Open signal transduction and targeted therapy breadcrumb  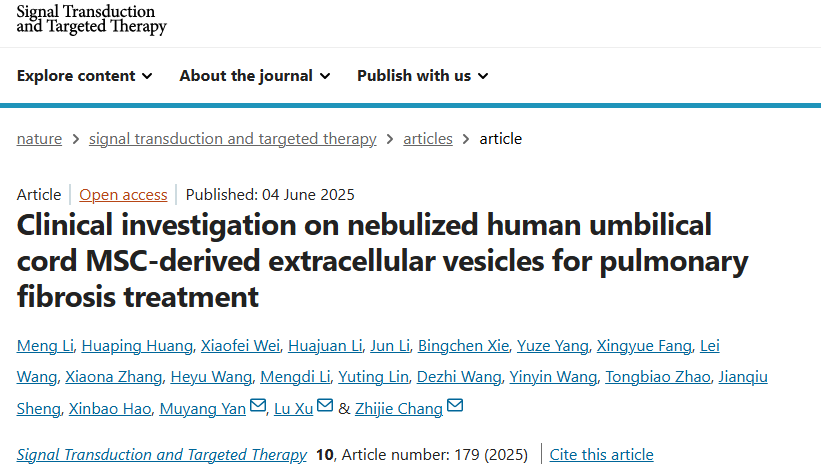coord(232,139)
